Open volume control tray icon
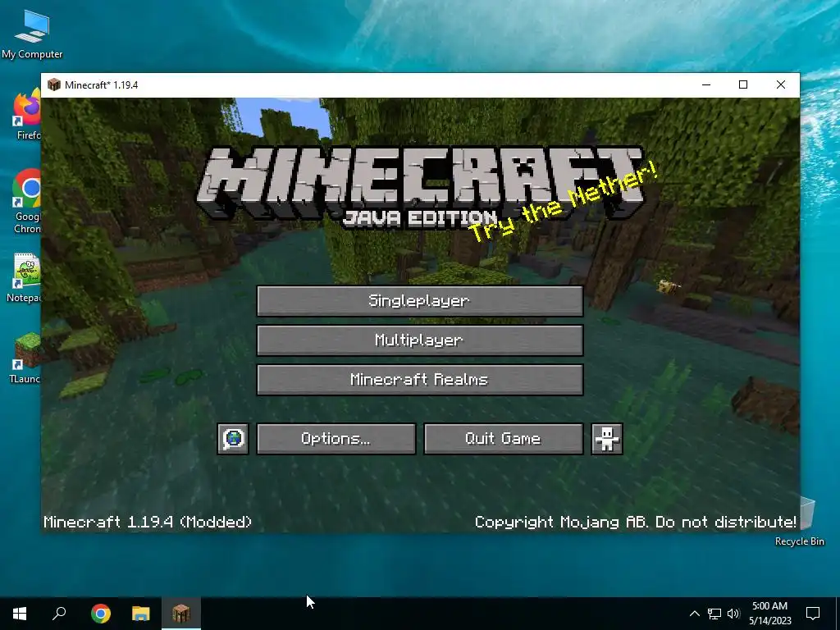Image resolution: width=840 pixels, height=630 pixels. coord(733,614)
